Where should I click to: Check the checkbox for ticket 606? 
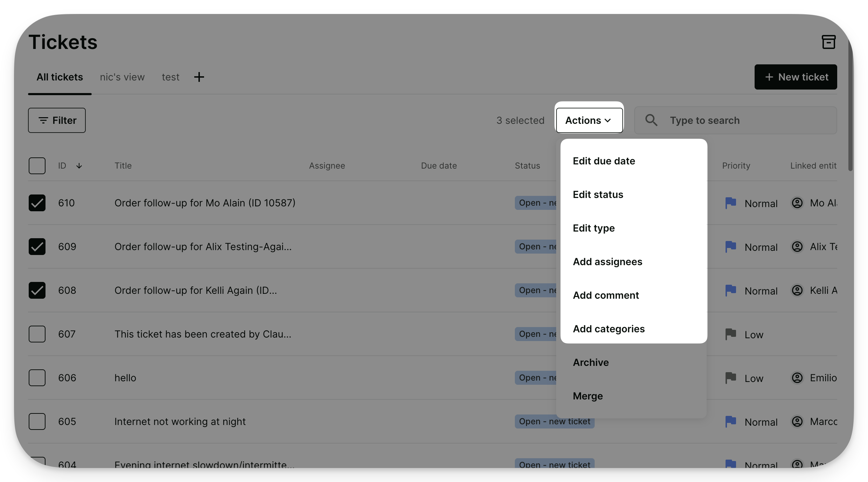coord(37,378)
